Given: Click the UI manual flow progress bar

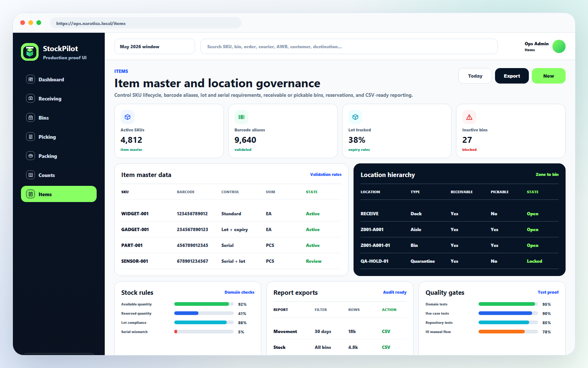Looking at the screenshot, I should coord(508,332).
